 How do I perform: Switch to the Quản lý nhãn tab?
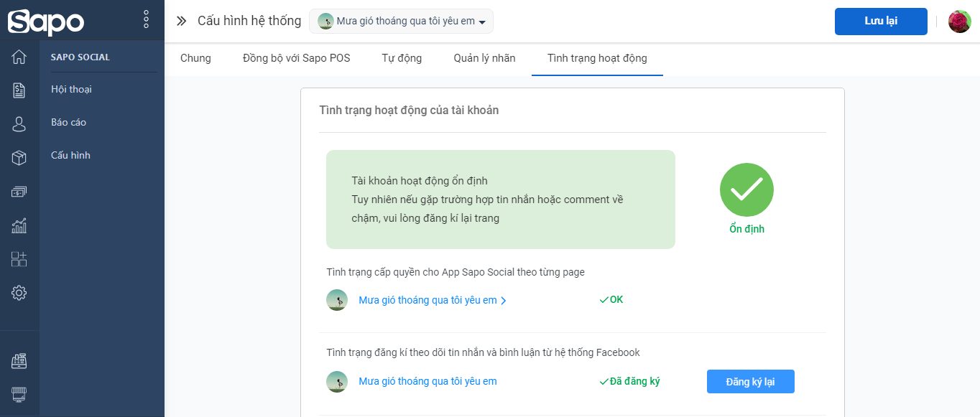point(484,58)
